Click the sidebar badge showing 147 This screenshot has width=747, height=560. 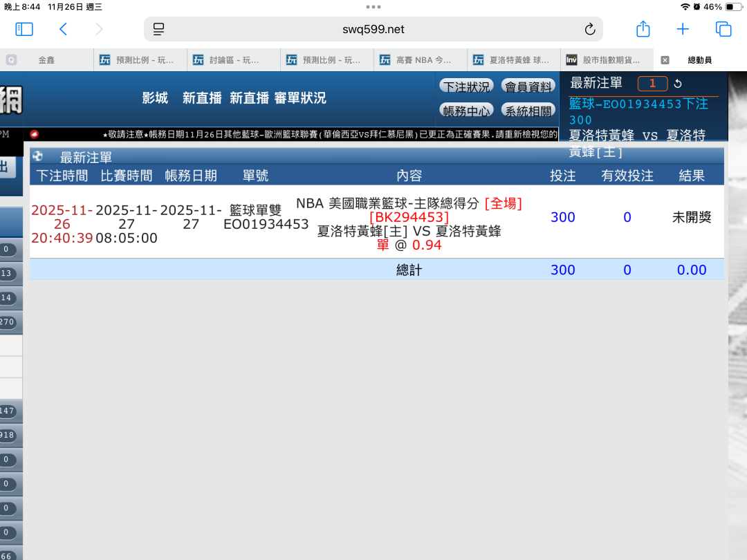pyautogui.click(x=8, y=411)
